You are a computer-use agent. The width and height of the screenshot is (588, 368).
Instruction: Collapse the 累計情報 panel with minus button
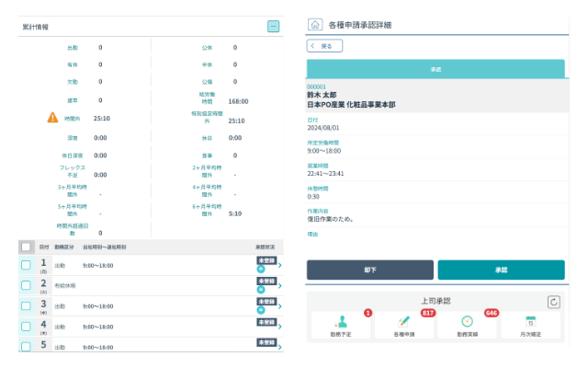[x=273, y=27]
